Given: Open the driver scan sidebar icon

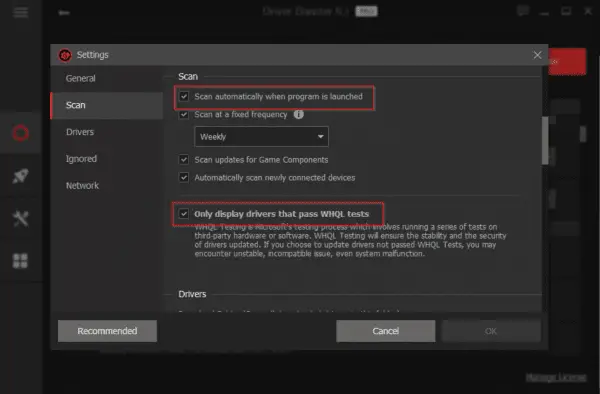Looking at the screenshot, I should [21, 133].
